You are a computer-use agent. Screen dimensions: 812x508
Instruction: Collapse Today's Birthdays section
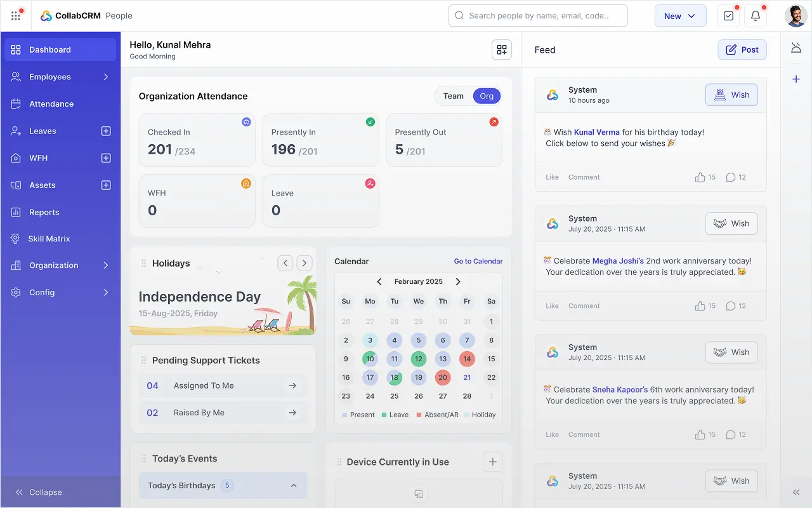pos(294,486)
